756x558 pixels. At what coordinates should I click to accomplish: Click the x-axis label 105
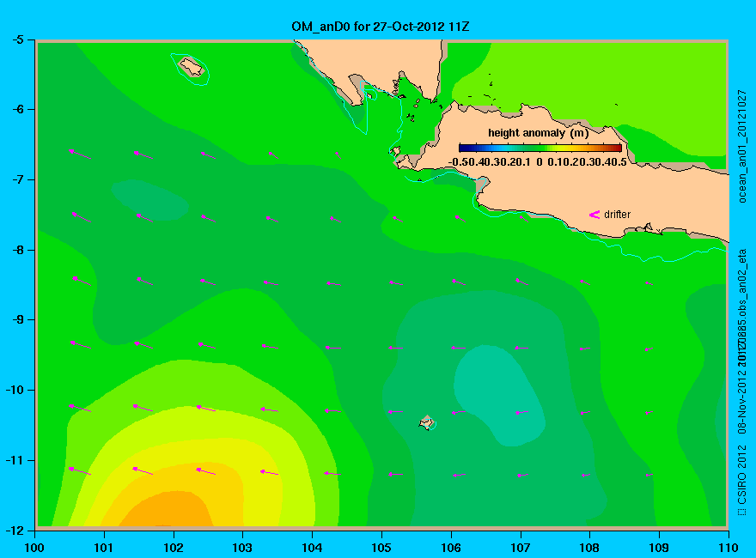click(x=381, y=548)
